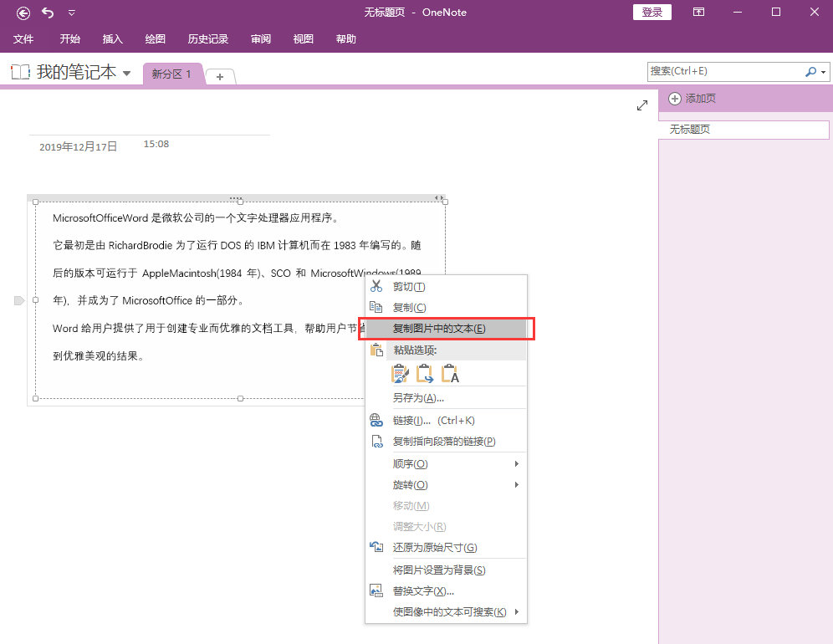Open the 审阅 ribbon tab

point(261,38)
